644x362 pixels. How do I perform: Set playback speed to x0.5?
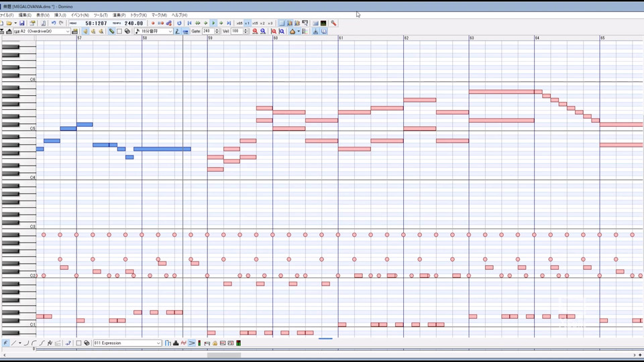239,23
